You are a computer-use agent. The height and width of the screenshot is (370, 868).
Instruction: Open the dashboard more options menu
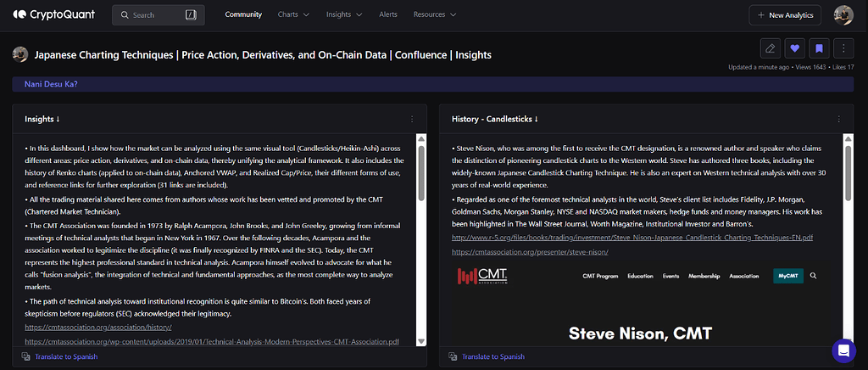(x=843, y=48)
